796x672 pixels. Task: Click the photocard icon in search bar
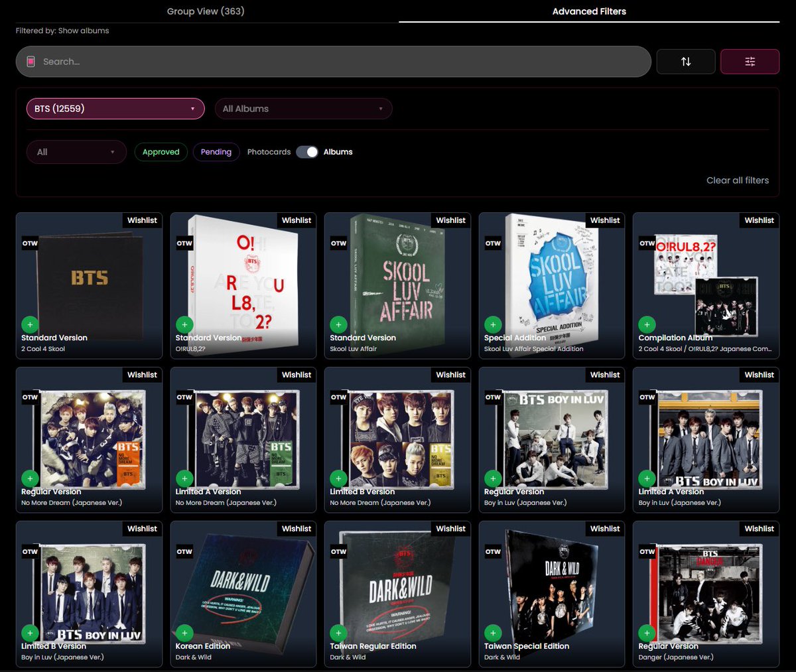[x=31, y=62]
